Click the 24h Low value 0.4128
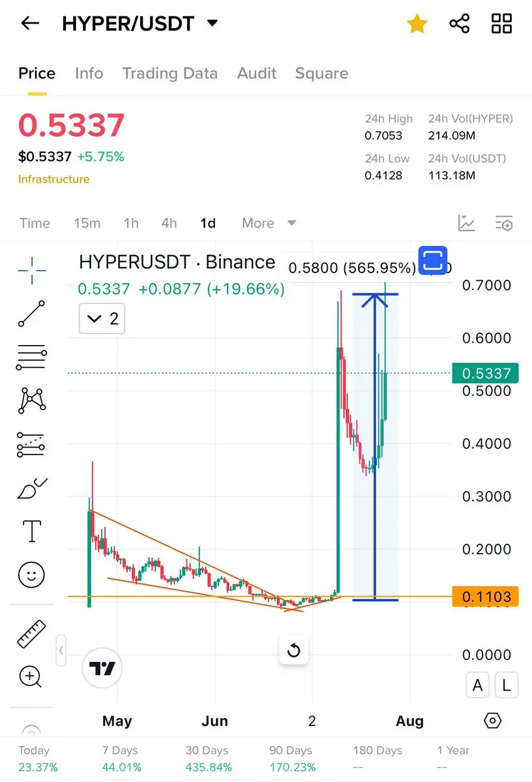This screenshot has width=532, height=782. (x=383, y=175)
